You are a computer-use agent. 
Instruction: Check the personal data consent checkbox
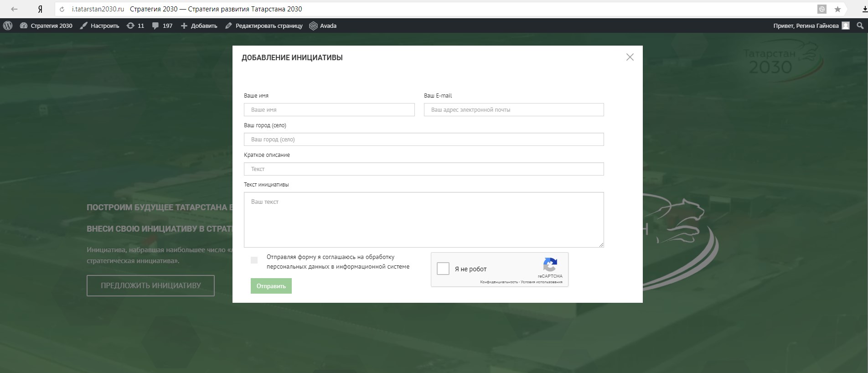tap(254, 260)
